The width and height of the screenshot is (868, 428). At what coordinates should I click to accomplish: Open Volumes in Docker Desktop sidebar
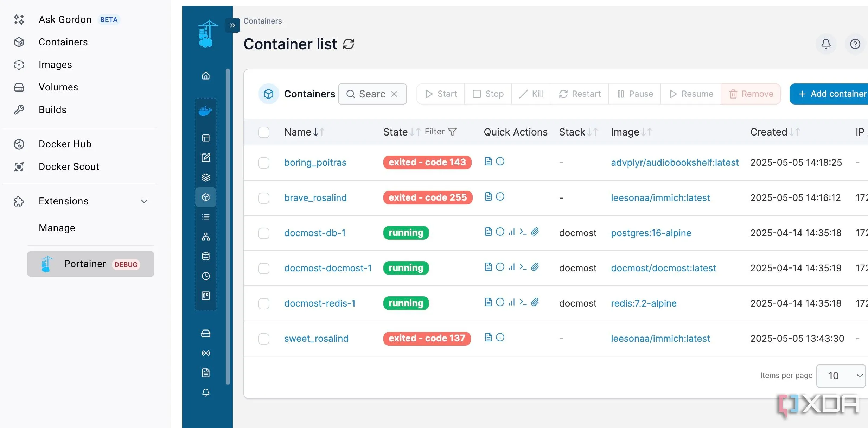pos(58,87)
